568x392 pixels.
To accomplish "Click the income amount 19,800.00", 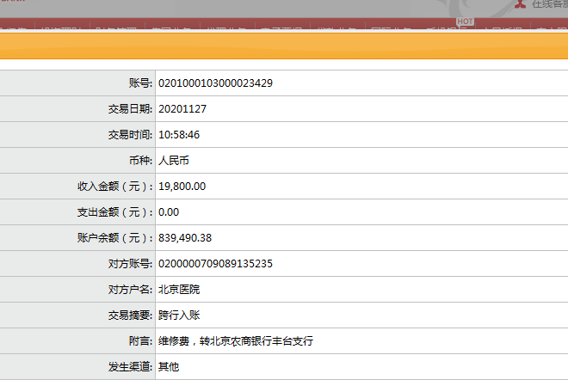I will pos(182,187).
